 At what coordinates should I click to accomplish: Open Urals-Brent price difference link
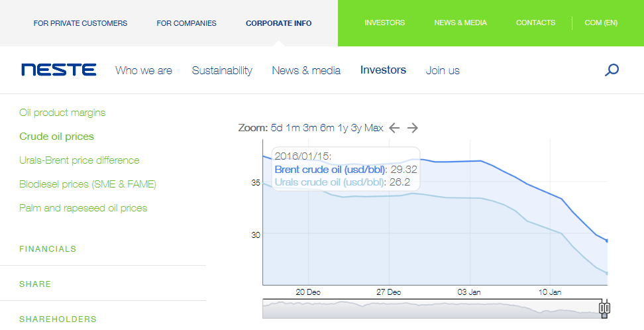(80, 160)
